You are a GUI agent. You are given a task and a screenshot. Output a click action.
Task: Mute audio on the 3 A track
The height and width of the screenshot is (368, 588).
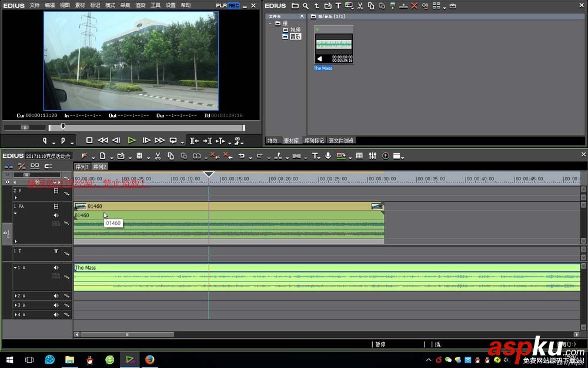pyautogui.click(x=56, y=305)
